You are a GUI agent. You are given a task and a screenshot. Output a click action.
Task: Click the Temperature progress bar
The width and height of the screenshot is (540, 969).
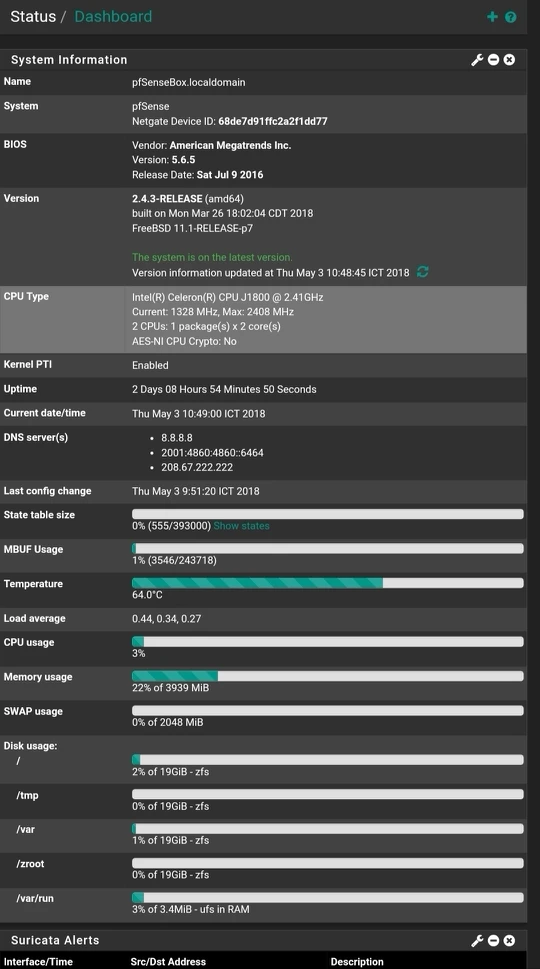[x=327, y=583]
